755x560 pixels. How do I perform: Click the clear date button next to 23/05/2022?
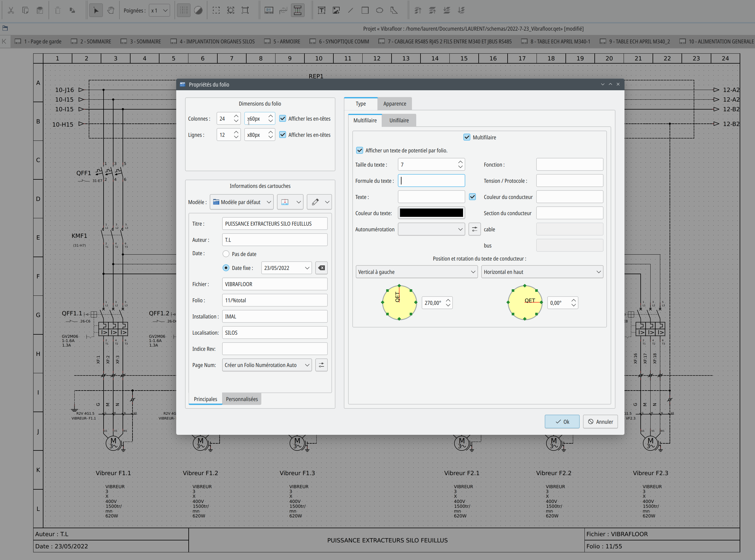[x=321, y=268]
